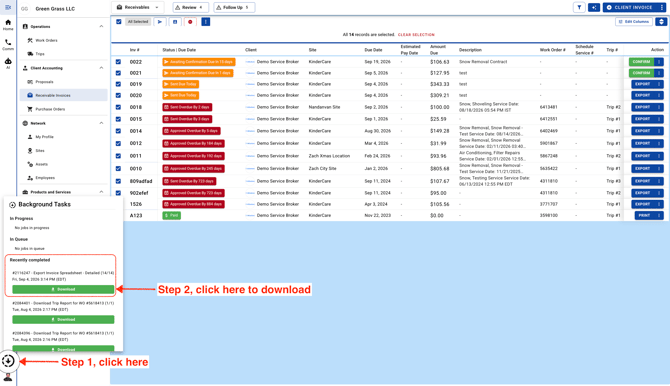Uncheck invoice 0018 checkbox
The height and width of the screenshot is (386, 670).
[x=118, y=107]
